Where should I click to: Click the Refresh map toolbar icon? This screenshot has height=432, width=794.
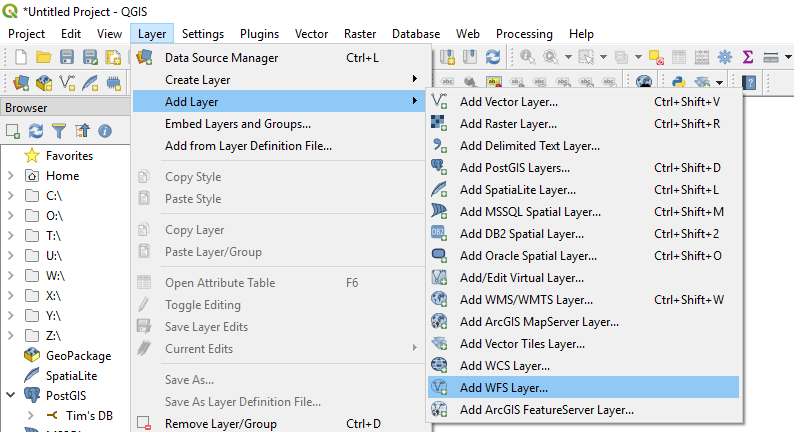tap(493, 57)
